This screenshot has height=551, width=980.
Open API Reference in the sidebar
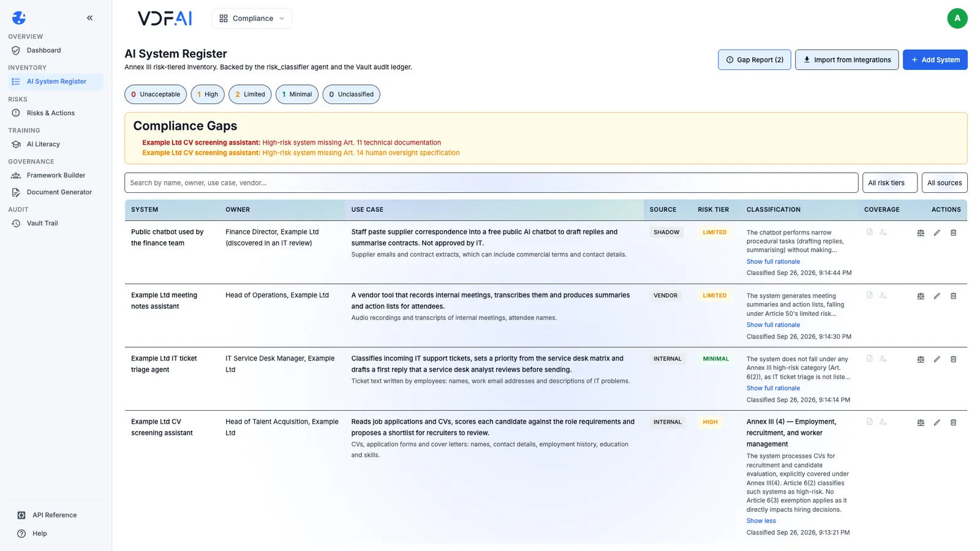point(56,515)
